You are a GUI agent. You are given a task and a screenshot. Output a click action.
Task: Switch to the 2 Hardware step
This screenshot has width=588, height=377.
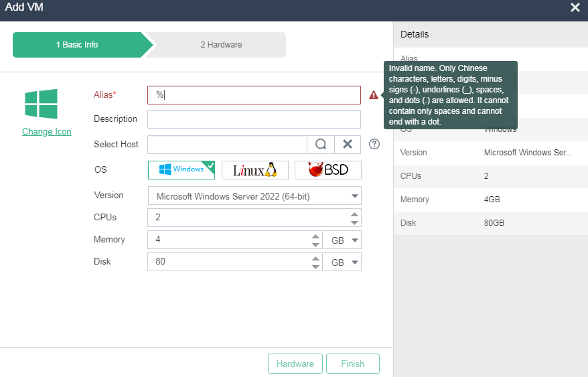221,45
